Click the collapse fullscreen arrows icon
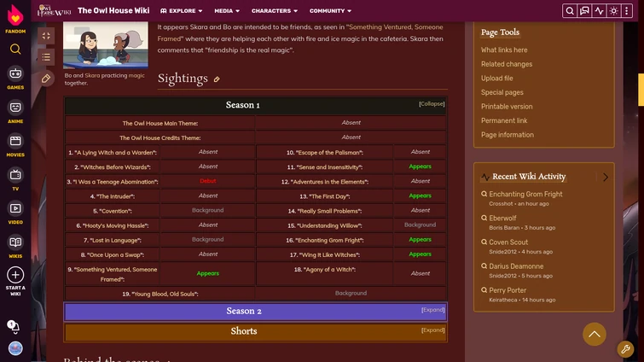The image size is (644, 362). pyautogui.click(x=46, y=36)
